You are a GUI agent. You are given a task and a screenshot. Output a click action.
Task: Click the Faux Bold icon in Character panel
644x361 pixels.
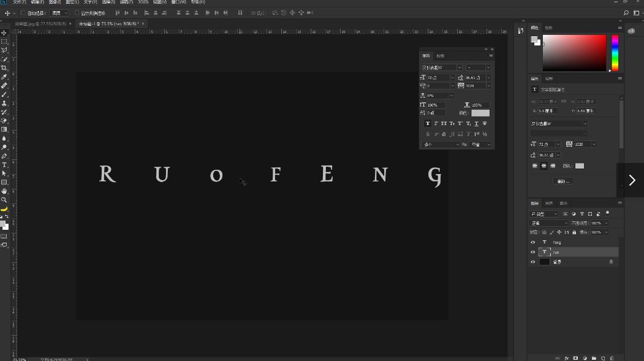pos(428,124)
